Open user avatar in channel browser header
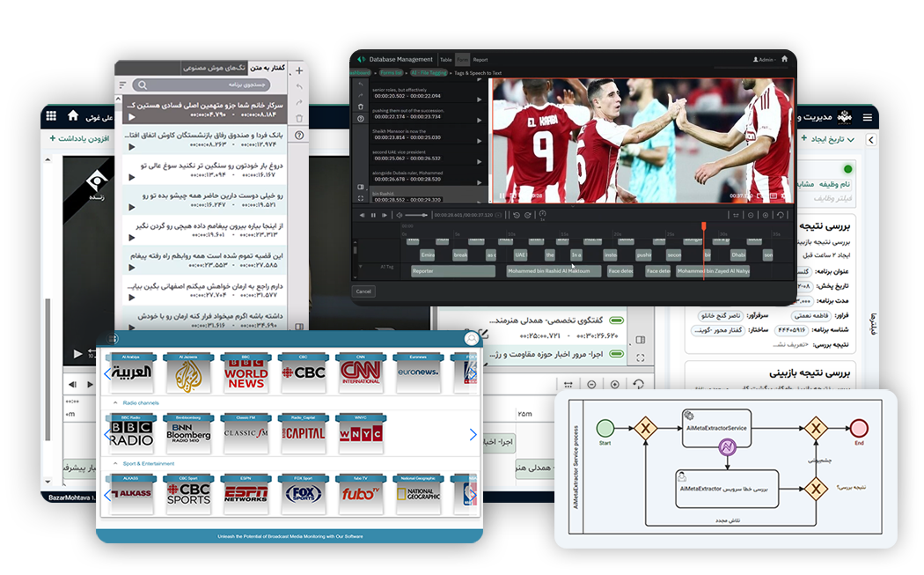The image size is (924, 575). [x=472, y=338]
